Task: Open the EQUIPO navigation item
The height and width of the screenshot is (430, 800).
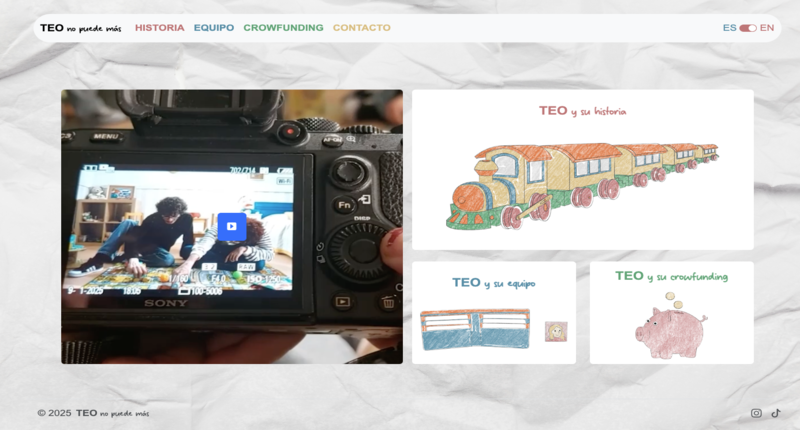Action: pos(214,28)
